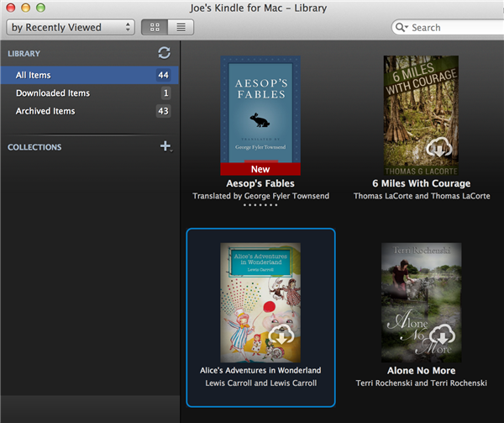Open the Aesop's Fables book cover
This screenshot has height=423, width=504.
tap(260, 115)
